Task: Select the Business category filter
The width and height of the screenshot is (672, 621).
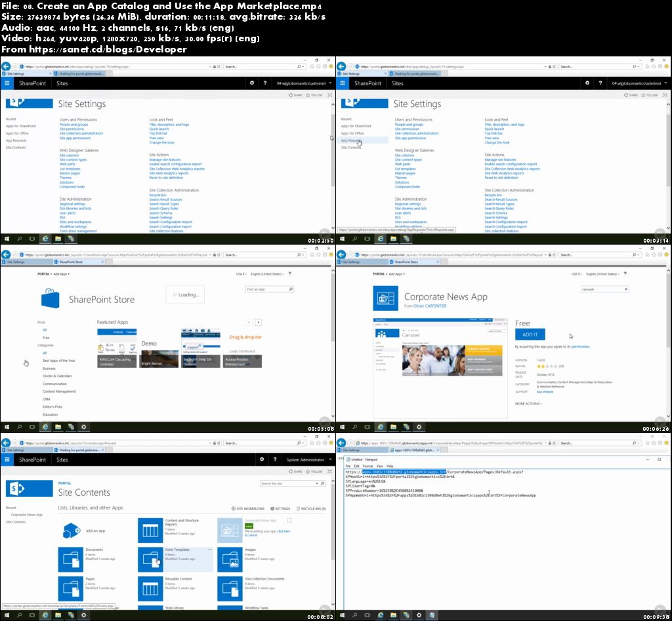Action: pos(49,369)
